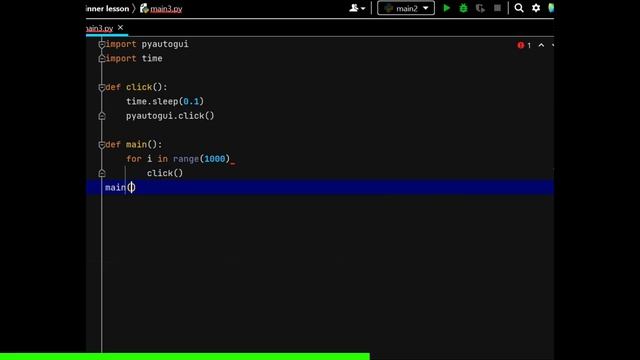Open Search Everywhere magnifier
The width and height of the screenshot is (640, 360).
pos(519,8)
